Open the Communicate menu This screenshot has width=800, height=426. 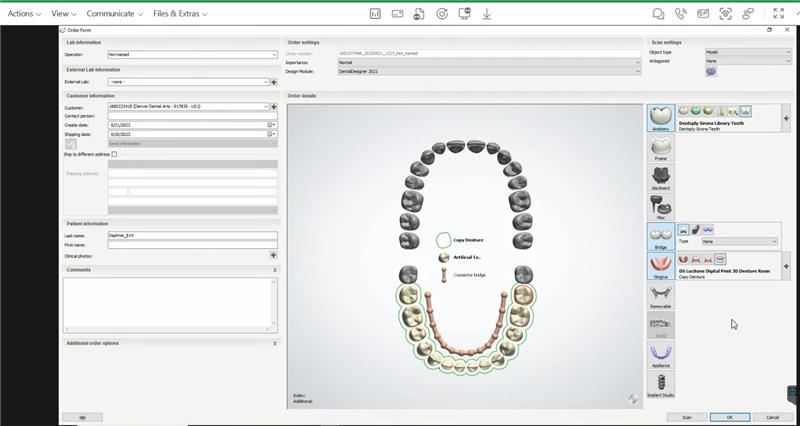(x=114, y=14)
